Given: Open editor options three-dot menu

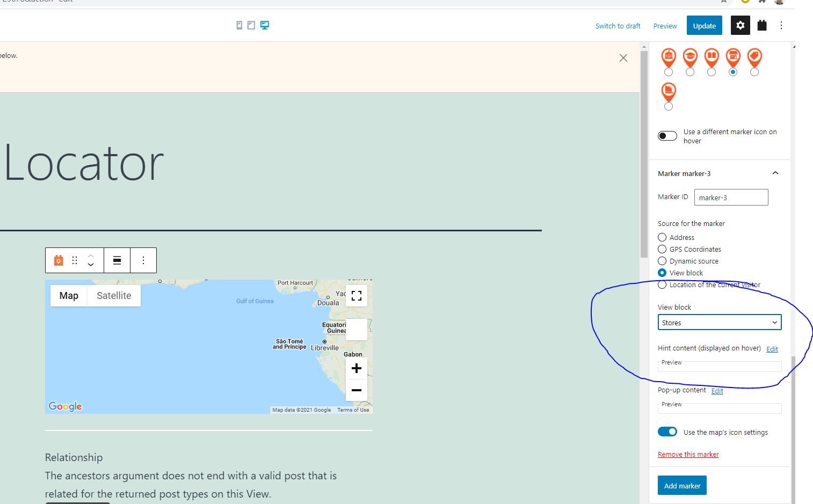Looking at the screenshot, I should [781, 25].
